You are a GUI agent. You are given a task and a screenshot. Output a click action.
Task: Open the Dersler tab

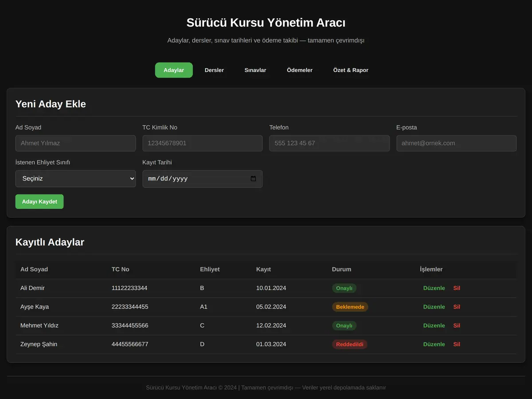point(214,70)
